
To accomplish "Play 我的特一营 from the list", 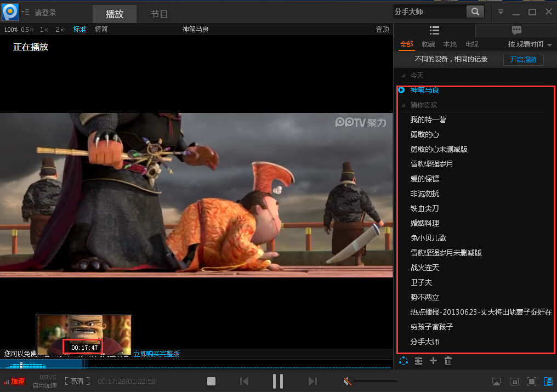I will (428, 120).
